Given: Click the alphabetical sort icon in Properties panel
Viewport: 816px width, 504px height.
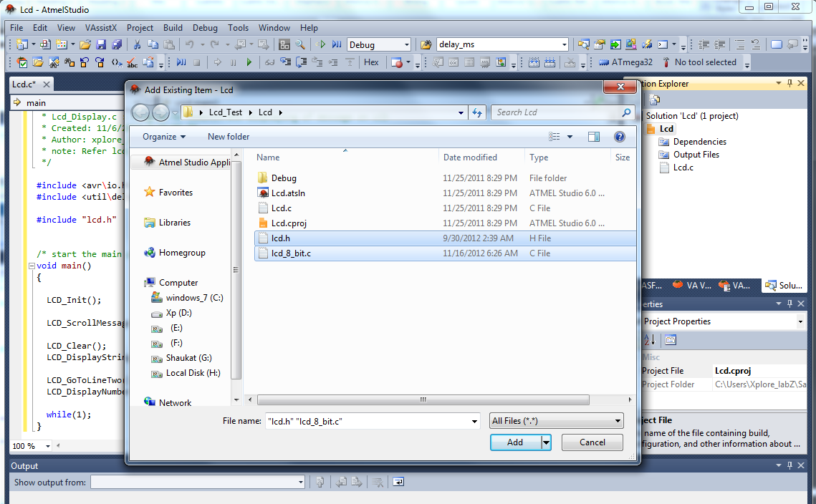Looking at the screenshot, I should [650, 340].
